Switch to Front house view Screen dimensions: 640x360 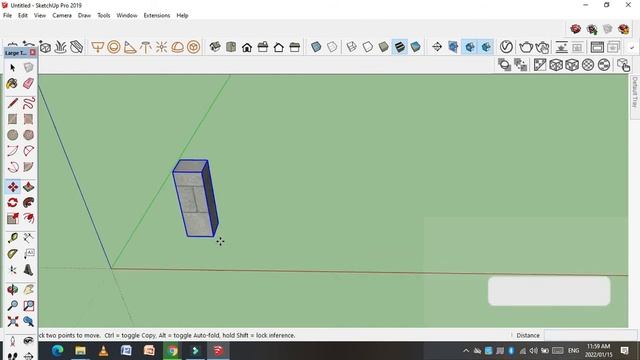pos(247,47)
